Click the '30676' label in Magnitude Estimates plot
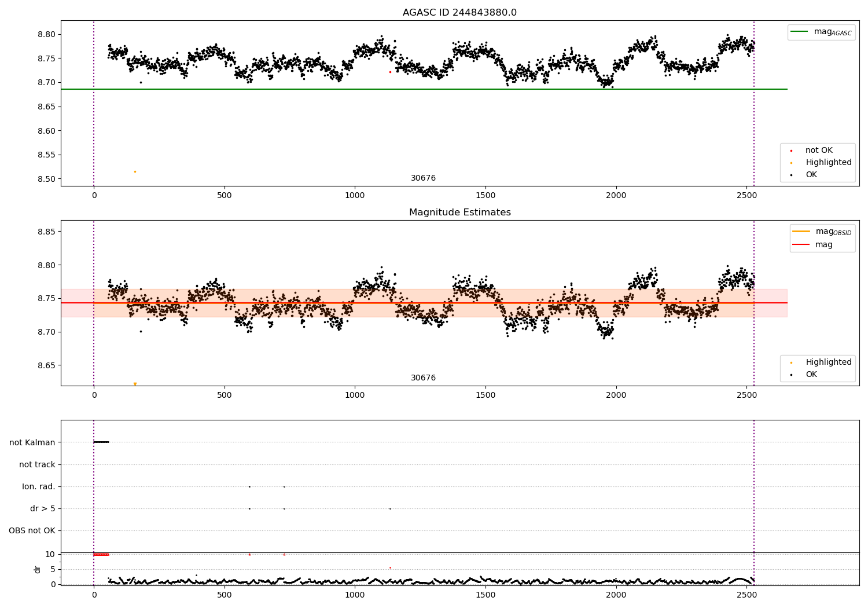The image size is (868, 608). point(423,378)
